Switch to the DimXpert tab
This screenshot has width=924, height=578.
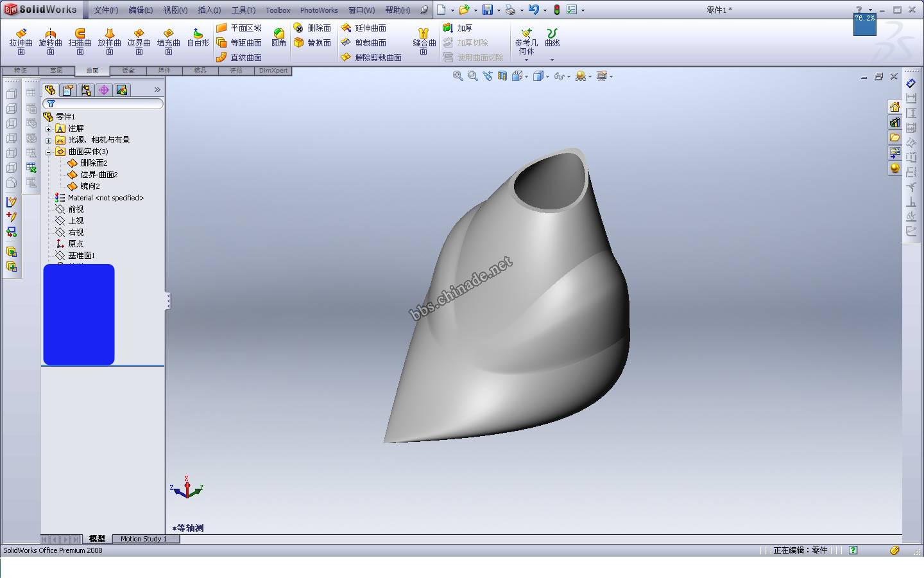[273, 71]
